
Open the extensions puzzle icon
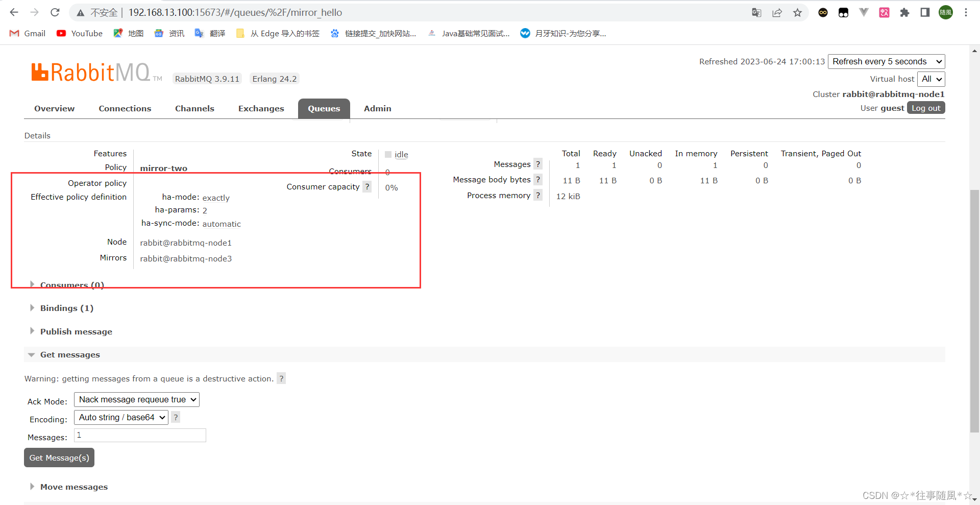pyautogui.click(x=904, y=13)
